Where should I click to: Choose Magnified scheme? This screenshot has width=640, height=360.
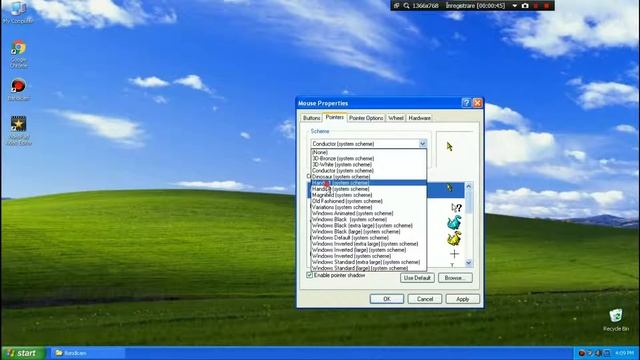tap(369, 195)
